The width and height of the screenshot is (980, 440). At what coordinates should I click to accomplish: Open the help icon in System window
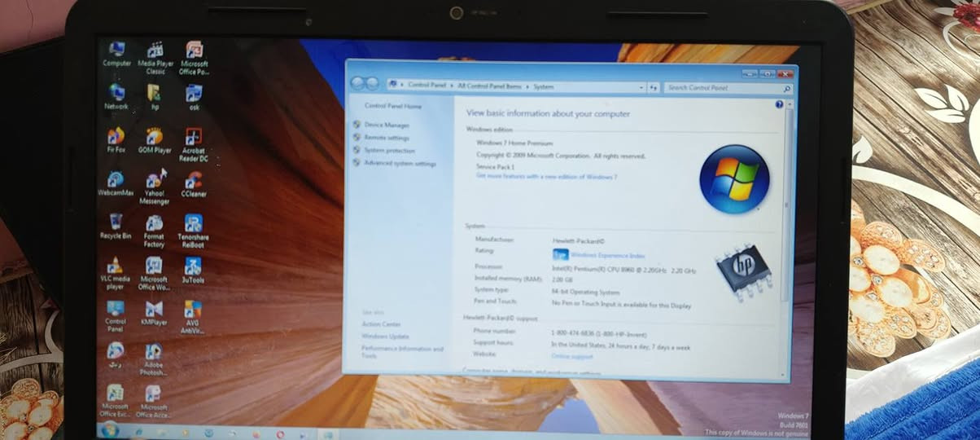click(779, 104)
